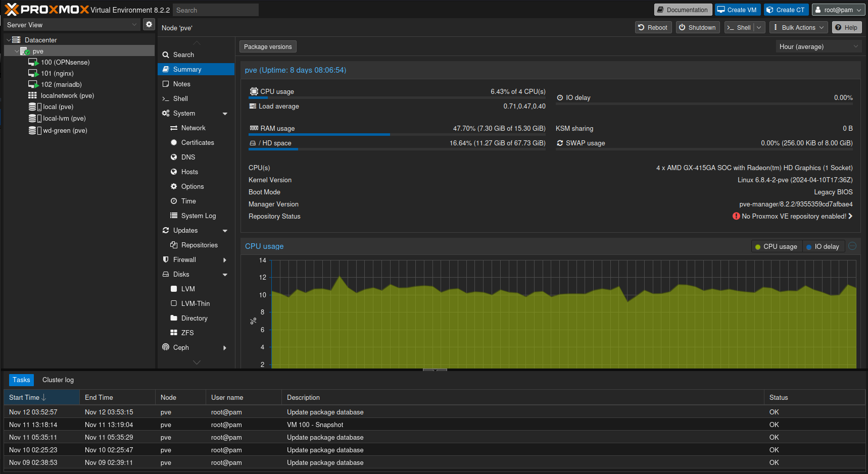This screenshot has height=474, width=868.
Task: Collapse the System submenu arrow
Action: click(225, 114)
